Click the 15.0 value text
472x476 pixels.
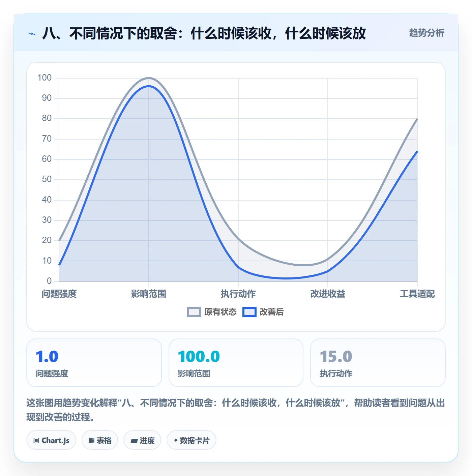click(x=336, y=357)
